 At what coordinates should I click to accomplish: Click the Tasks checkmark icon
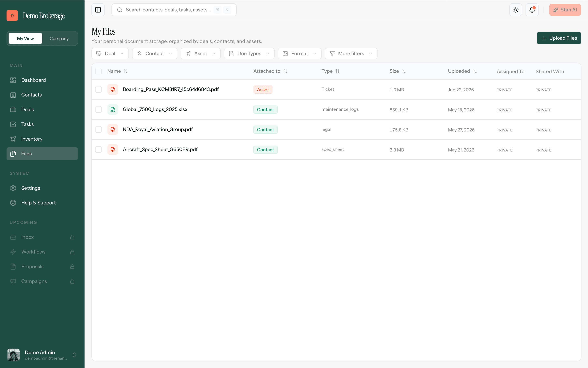coord(13,124)
